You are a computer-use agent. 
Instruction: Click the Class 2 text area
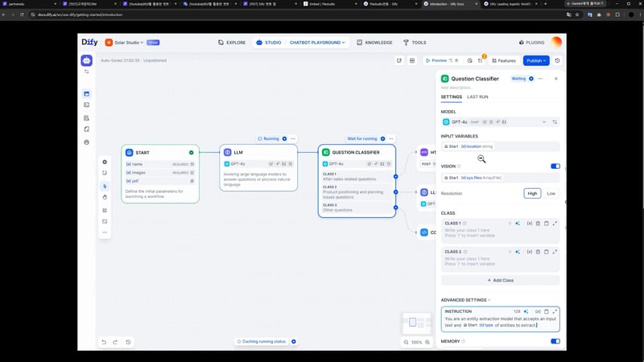(500, 261)
